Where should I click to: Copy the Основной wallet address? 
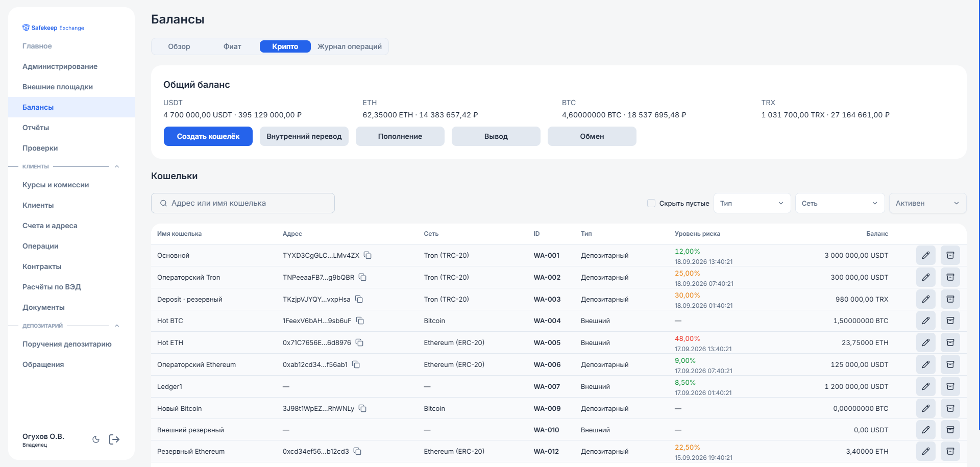367,255
